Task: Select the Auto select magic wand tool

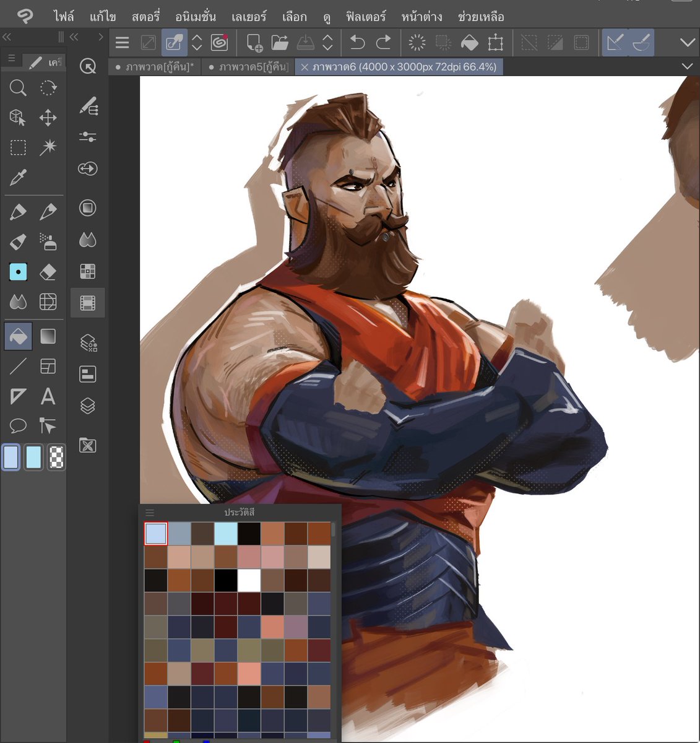Action: [x=48, y=147]
